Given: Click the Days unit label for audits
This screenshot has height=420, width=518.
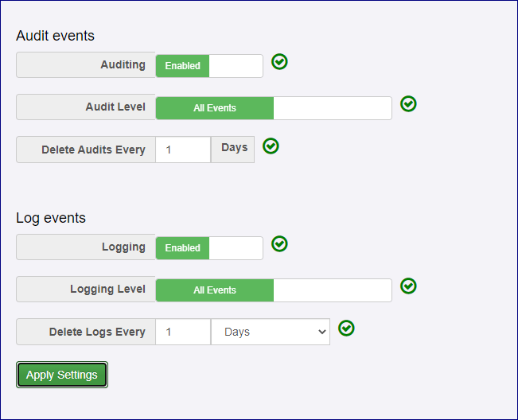Looking at the screenshot, I should tap(234, 149).
